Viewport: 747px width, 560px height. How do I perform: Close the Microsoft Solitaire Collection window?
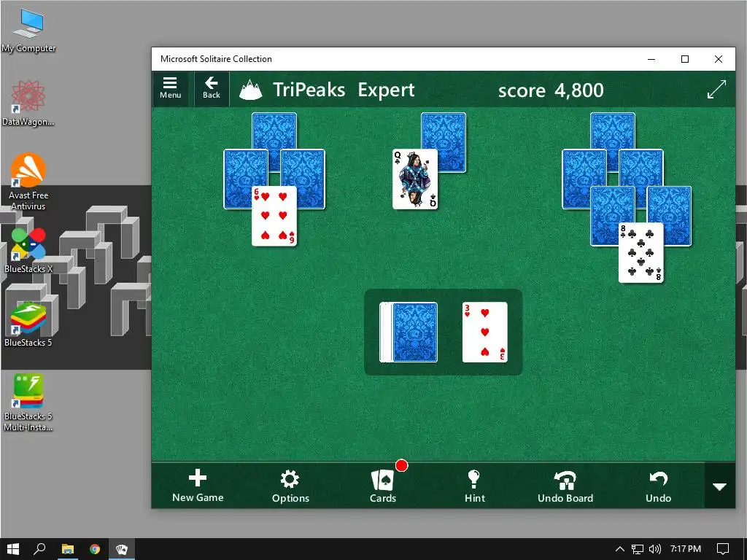[x=719, y=59]
